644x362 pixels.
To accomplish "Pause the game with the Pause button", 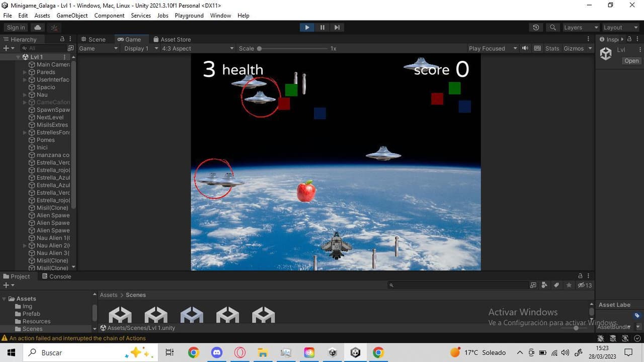I will pyautogui.click(x=322, y=28).
